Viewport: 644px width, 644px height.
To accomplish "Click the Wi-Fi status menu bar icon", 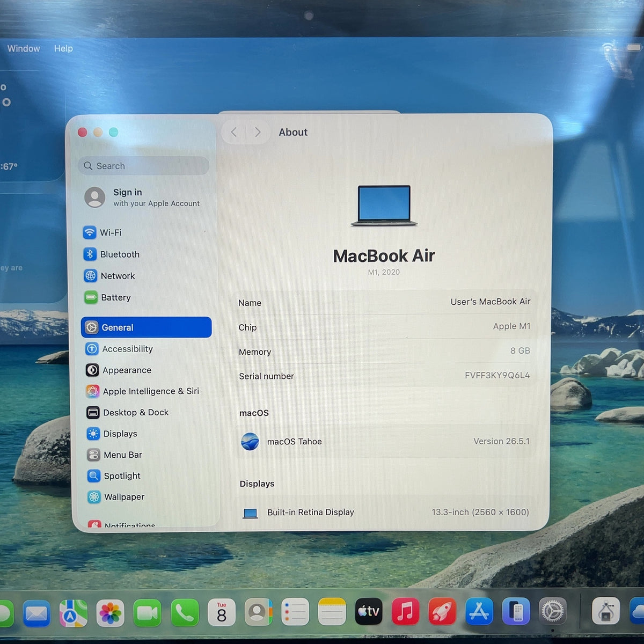I will coord(609,49).
